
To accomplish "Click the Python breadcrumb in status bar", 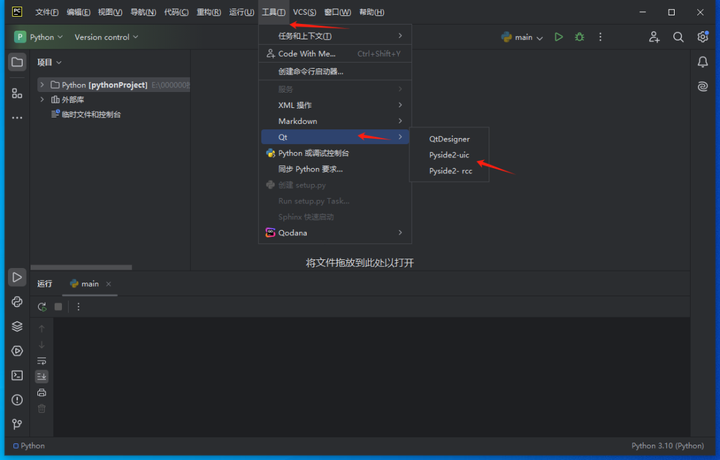I will coord(29,446).
